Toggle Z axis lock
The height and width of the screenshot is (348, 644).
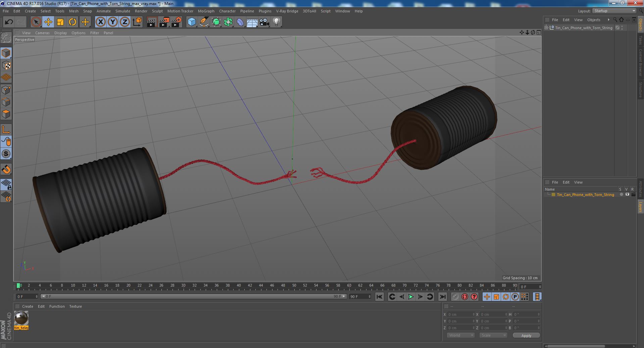tap(125, 22)
